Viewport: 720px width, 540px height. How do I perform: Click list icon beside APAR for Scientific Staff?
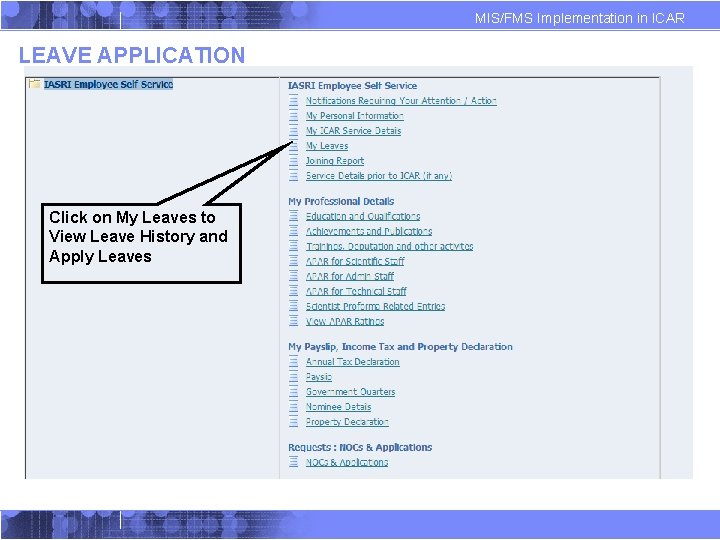click(293, 261)
